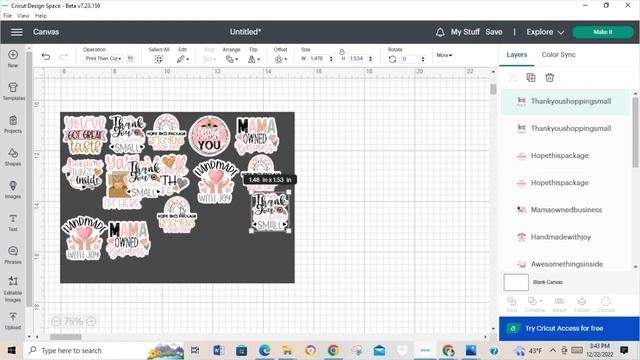Open the View menu
Image resolution: width=640 pixels, height=360 pixels.
coord(23,16)
